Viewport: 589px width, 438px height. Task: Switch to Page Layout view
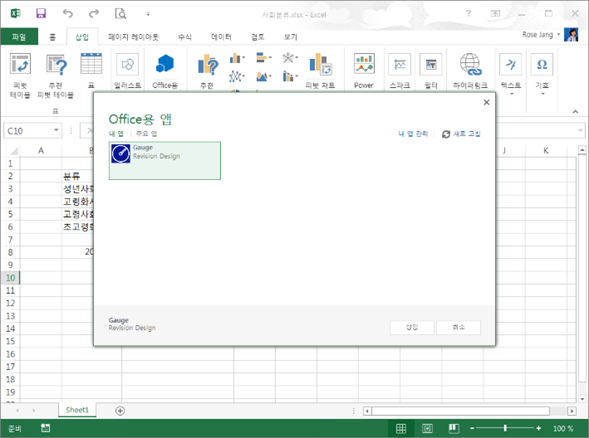[x=427, y=428]
